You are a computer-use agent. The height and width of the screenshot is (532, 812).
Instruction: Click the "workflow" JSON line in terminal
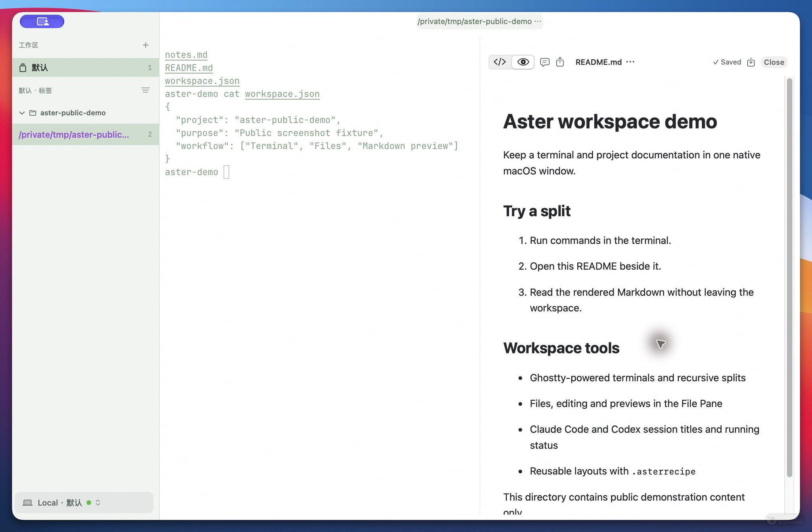coord(317,146)
